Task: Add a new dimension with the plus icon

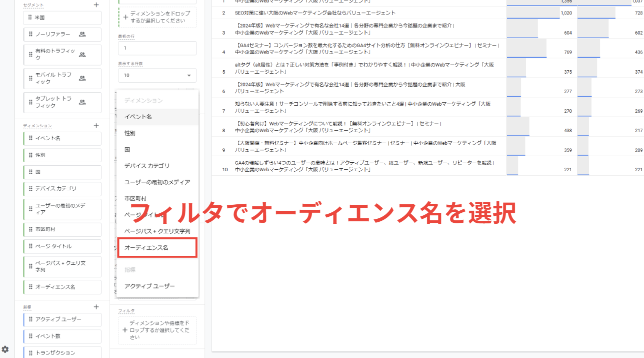Action: (x=96, y=126)
